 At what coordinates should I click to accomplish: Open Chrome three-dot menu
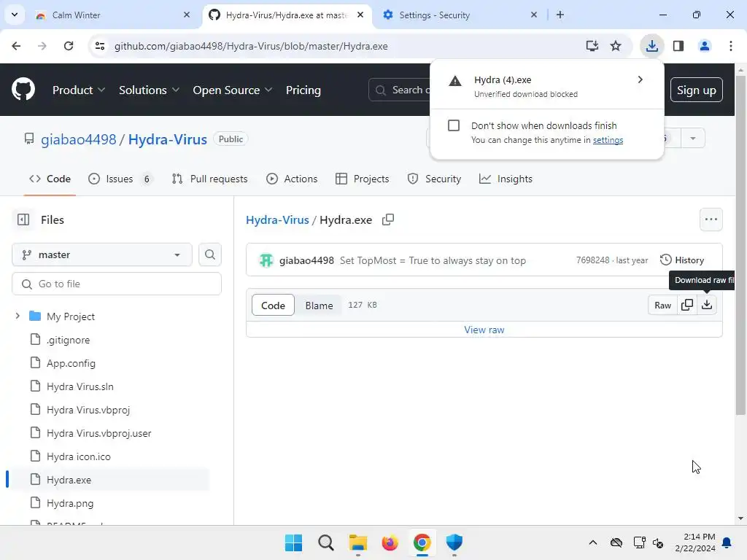click(x=731, y=46)
